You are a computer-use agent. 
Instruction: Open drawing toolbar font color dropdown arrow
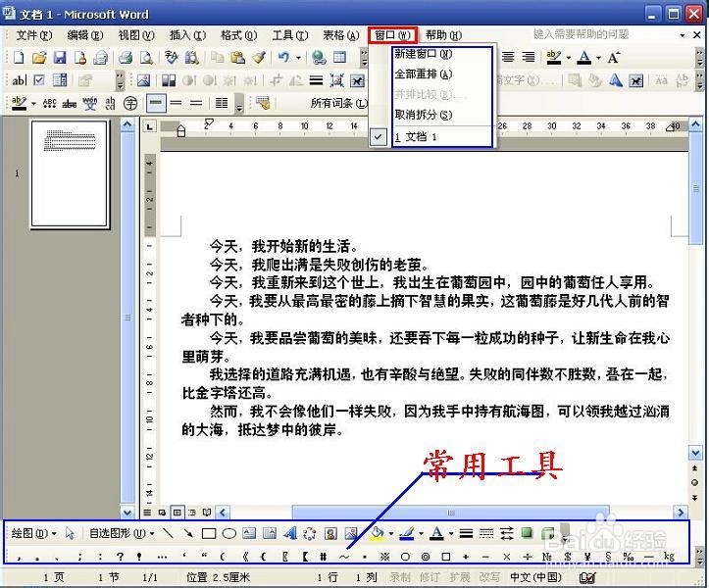coord(451,534)
